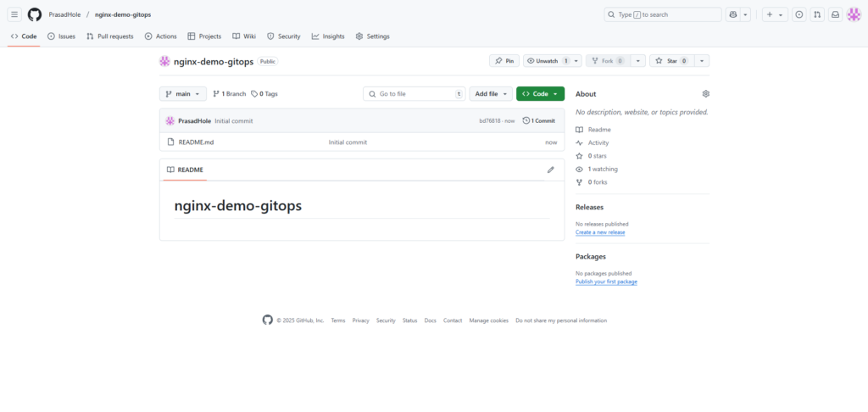Open the Fork options dropdown arrow

point(638,61)
